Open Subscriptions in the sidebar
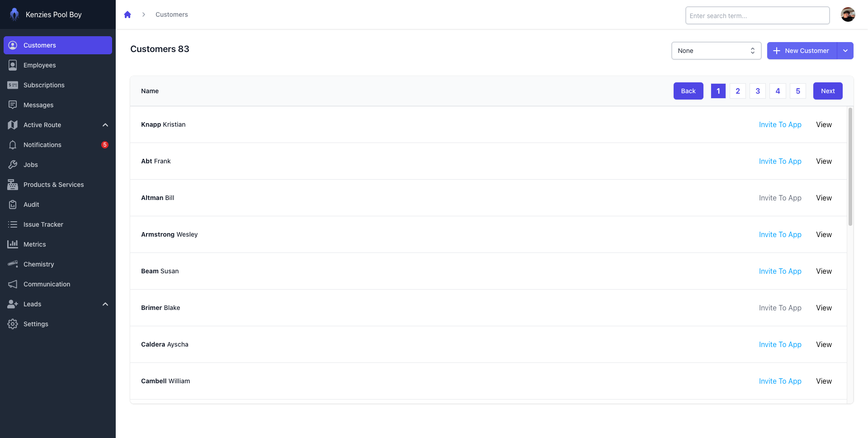This screenshot has width=868, height=438. coord(44,85)
